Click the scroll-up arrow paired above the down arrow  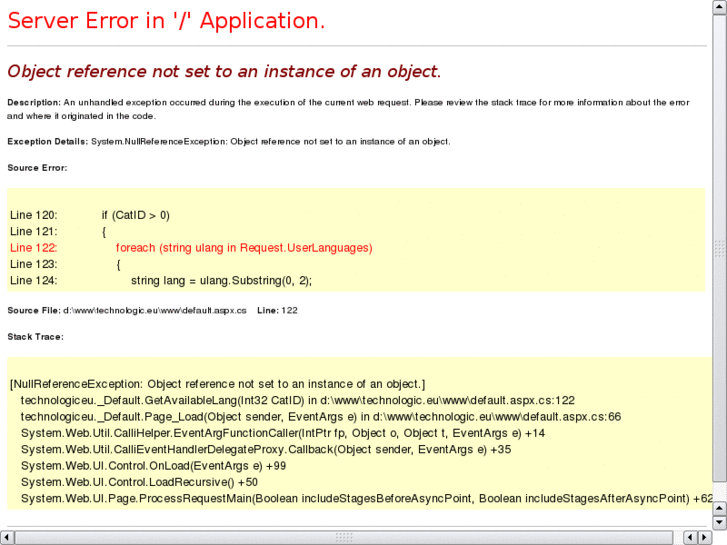click(720, 508)
